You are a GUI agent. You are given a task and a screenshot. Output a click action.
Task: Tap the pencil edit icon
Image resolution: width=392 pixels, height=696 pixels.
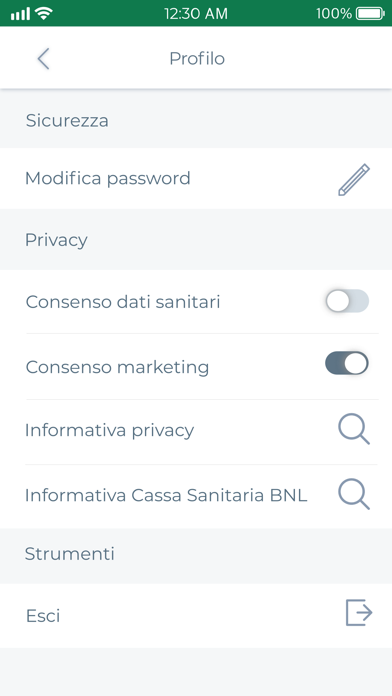pos(354,179)
